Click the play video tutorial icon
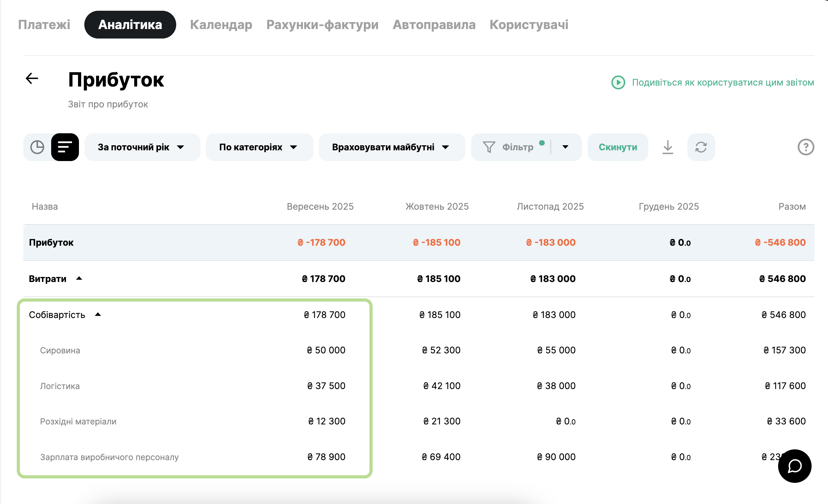This screenshot has height=504, width=828. 618,82
